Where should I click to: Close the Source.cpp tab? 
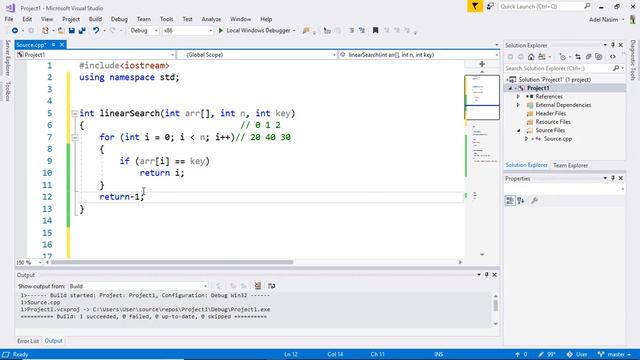62,44
